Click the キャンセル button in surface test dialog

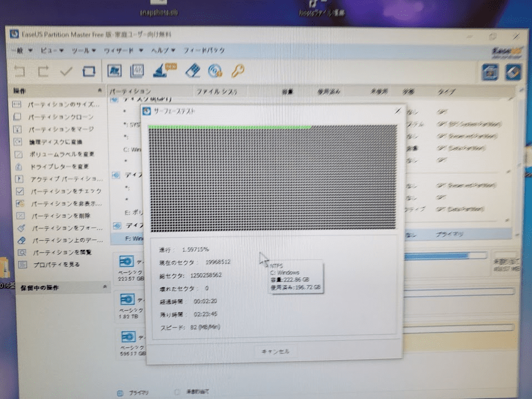coord(275,351)
